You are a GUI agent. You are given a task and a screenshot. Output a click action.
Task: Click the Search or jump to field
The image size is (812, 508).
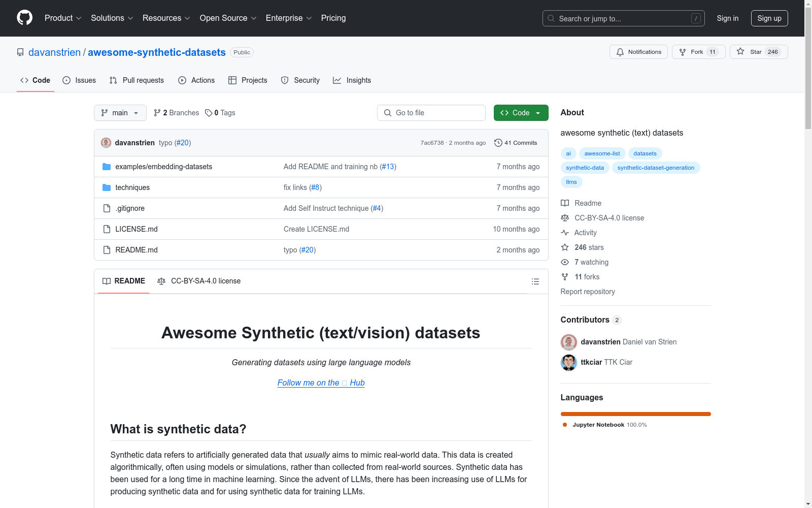tap(624, 18)
